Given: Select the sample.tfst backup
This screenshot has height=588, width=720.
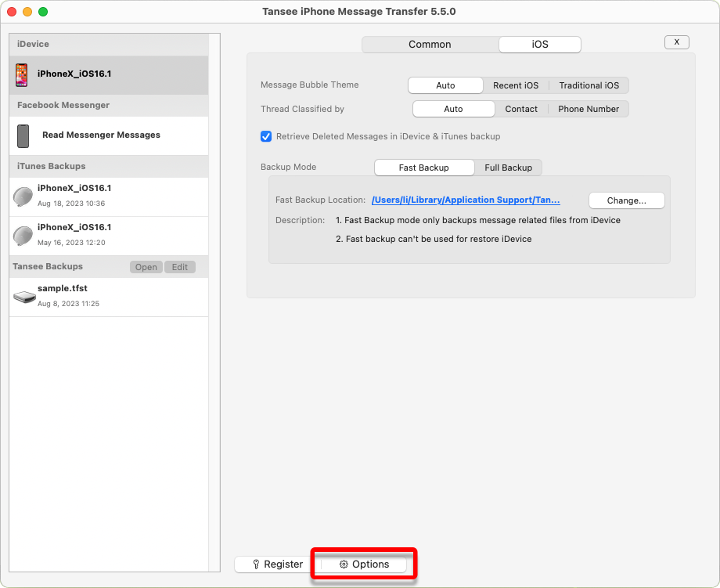Looking at the screenshot, I should [x=109, y=298].
